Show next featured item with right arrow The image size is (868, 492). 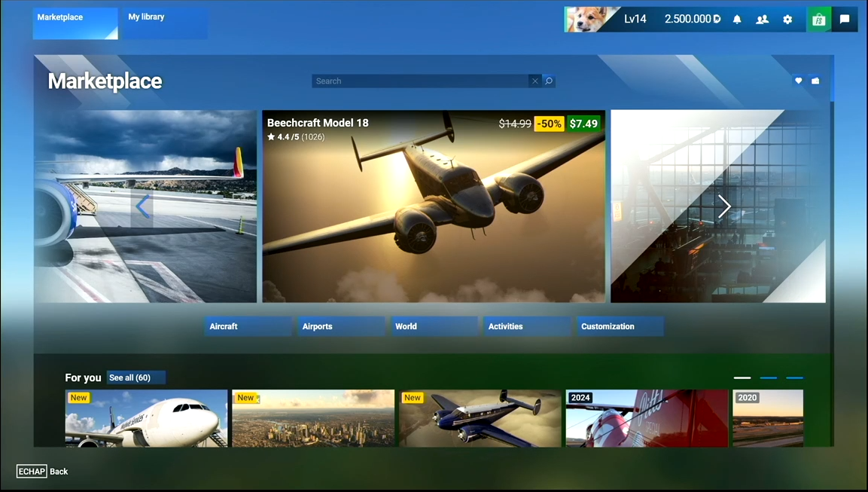point(724,206)
